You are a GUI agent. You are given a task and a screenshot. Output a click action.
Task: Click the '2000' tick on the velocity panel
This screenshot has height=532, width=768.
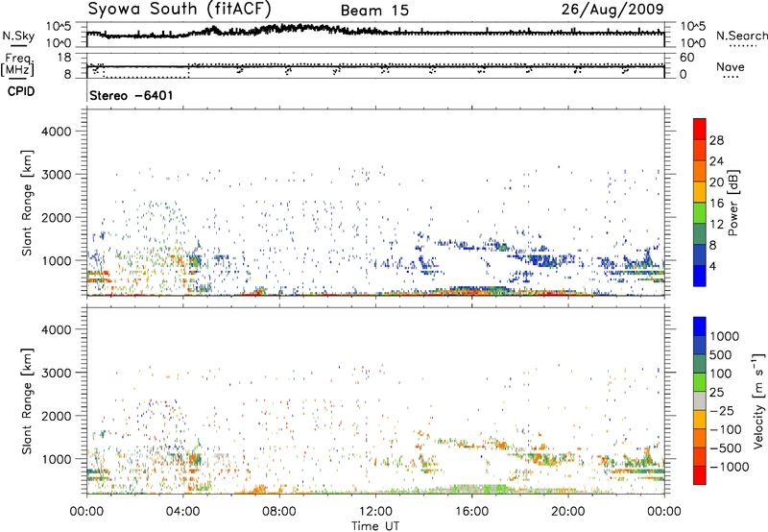(x=56, y=416)
